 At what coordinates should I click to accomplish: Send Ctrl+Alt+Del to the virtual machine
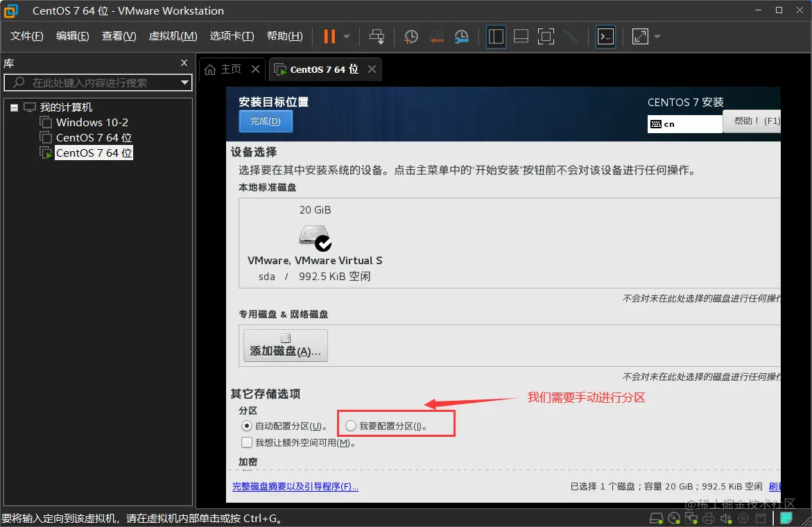(x=377, y=36)
